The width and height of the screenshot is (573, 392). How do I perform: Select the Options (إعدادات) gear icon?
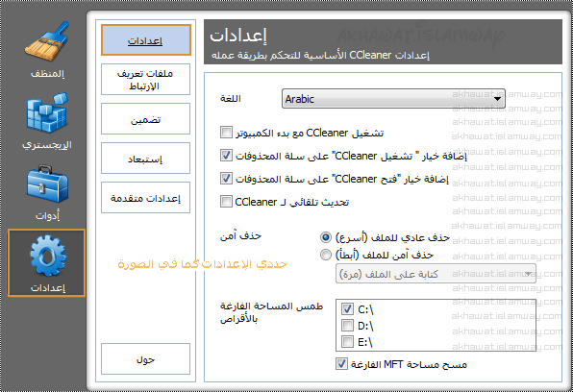click(x=47, y=262)
